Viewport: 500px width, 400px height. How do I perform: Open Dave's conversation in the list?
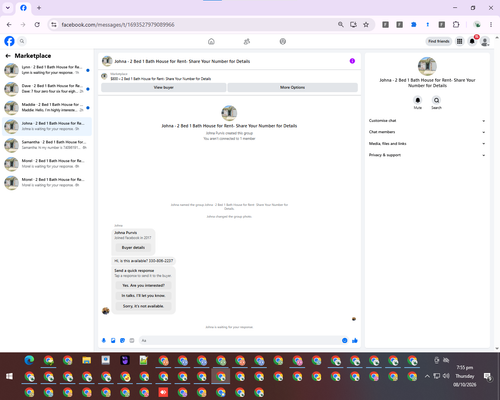[x=47, y=89]
